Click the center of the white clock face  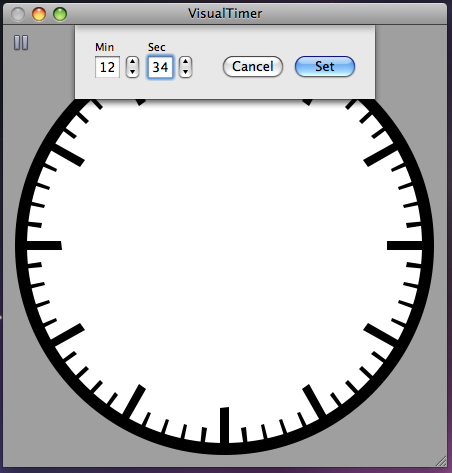(x=224, y=245)
